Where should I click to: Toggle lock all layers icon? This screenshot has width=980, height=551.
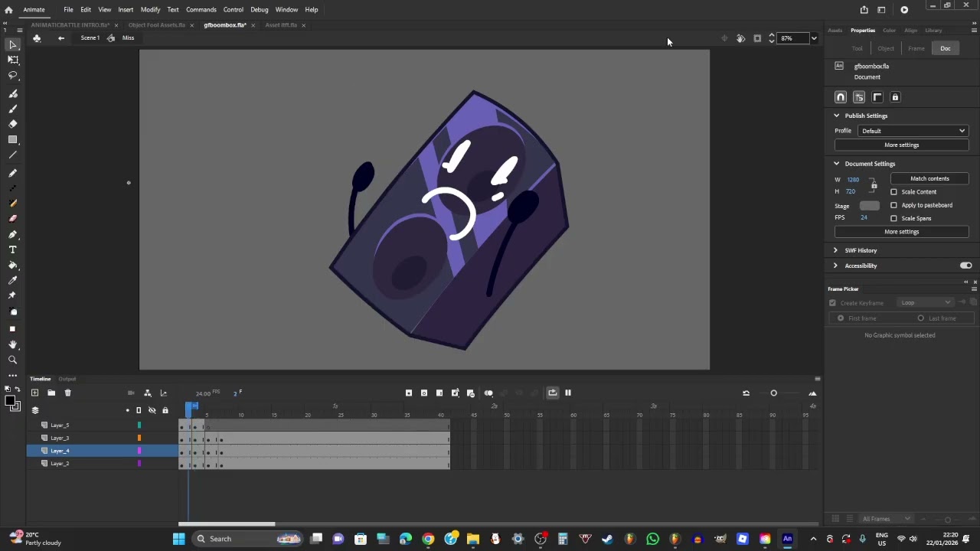coord(165,411)
